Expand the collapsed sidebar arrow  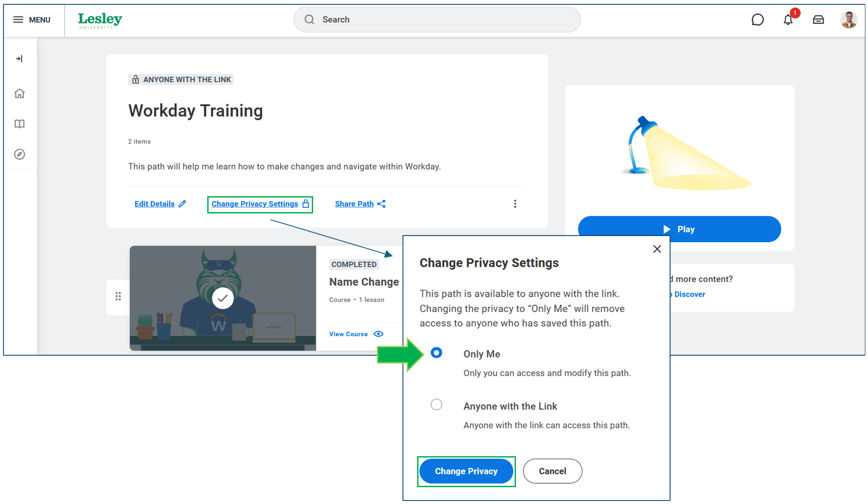19,58
